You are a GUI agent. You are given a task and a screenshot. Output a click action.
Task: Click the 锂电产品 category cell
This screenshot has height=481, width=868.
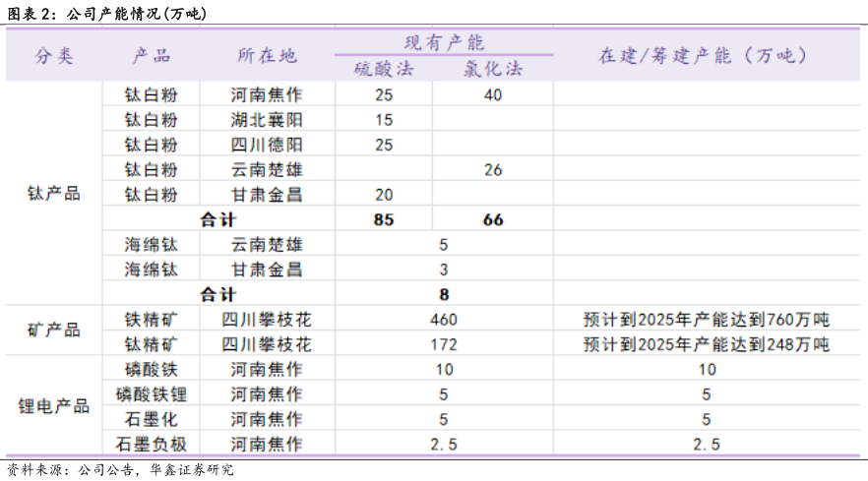tap(53, 406)
